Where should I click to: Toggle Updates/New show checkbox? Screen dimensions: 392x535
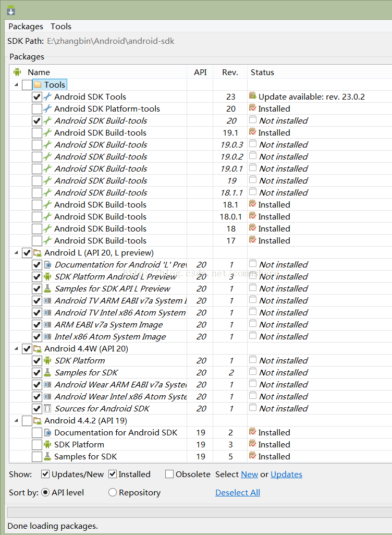[45, 474]
